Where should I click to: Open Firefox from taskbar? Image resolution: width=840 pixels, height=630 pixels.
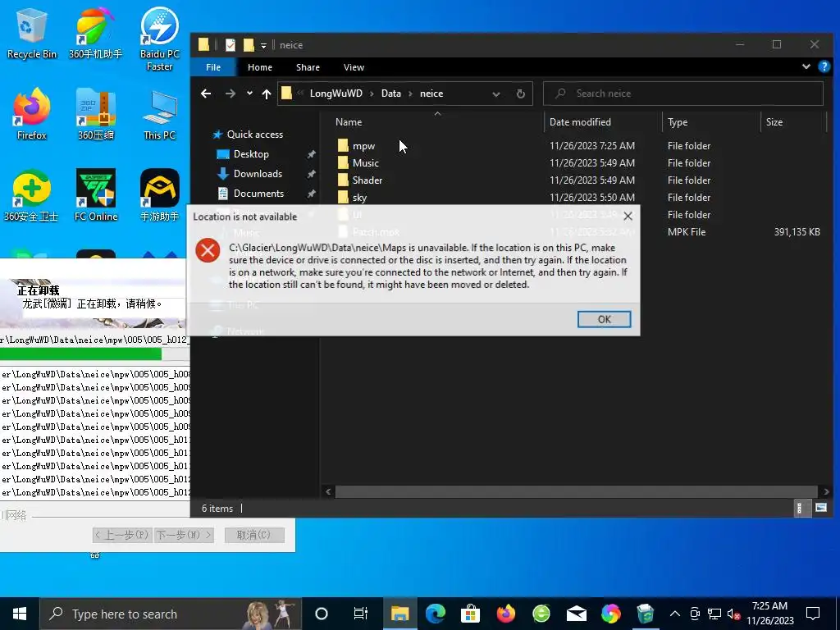coord(505,614)
